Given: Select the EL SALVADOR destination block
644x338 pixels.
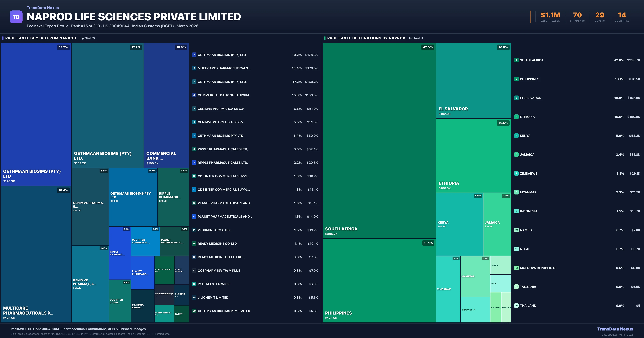Looking at the screenshot, I should pos(473,80).
